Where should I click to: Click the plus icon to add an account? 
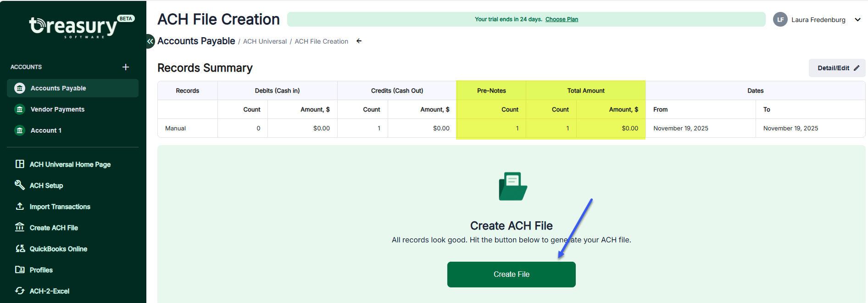[x=126, y=67]
